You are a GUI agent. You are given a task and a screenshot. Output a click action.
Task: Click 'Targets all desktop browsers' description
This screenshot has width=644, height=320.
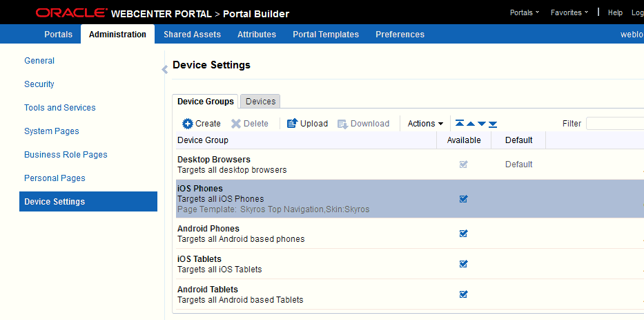tap(232, 169)
